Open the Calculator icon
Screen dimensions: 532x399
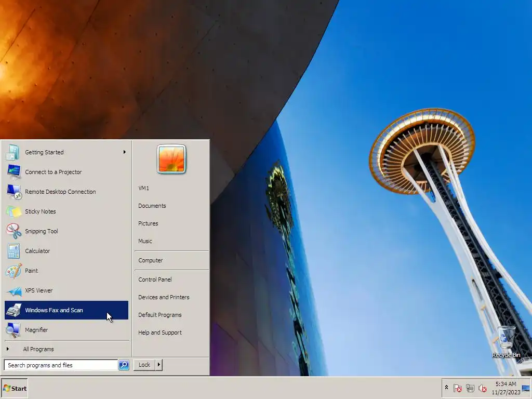pos(14,251)
